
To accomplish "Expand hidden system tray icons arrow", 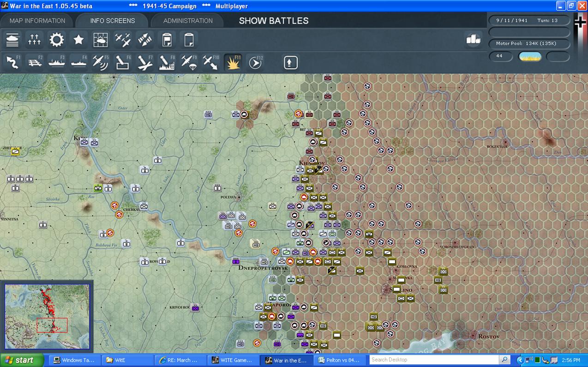I will click(520, 360).
